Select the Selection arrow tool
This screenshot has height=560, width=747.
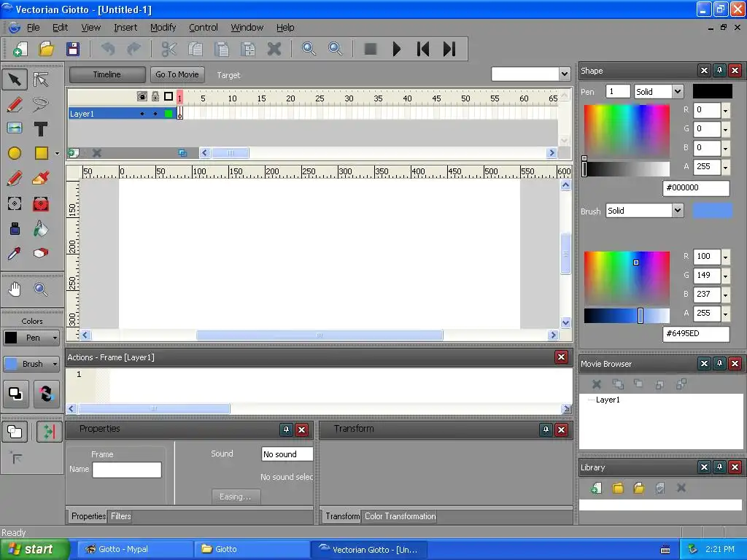tap(15, 79)
